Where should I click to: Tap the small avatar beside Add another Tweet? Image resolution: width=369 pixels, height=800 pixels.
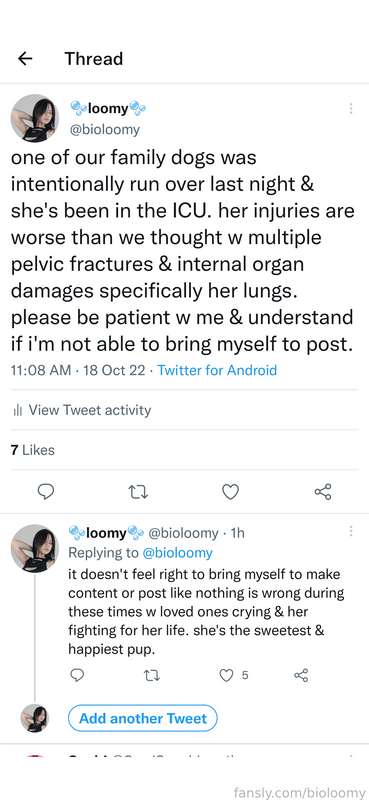click(35, 718)
